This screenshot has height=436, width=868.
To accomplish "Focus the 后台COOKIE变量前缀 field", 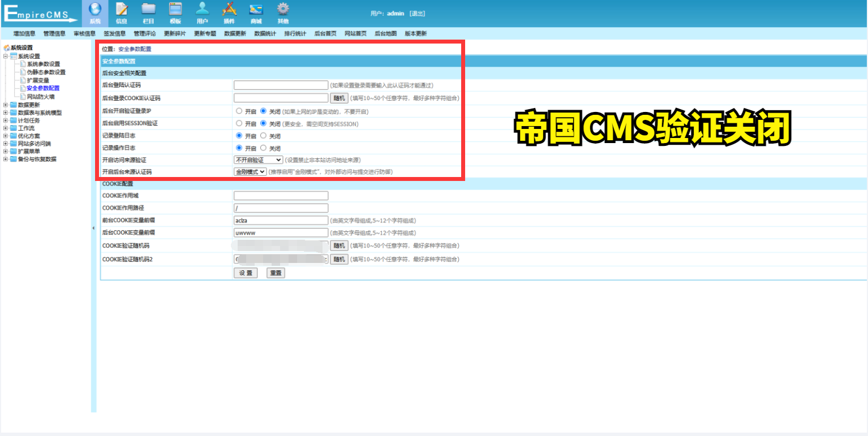I will click(x=281, y=233).
